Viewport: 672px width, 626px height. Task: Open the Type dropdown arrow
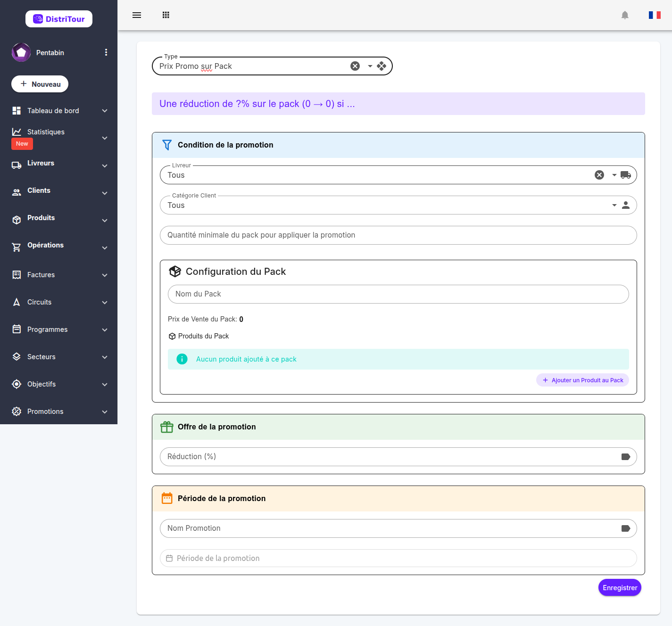coord(370,66)
